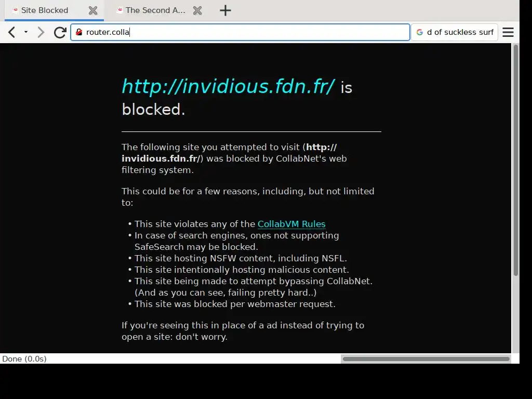
Task: Click bold 'invidious.fdn.fr/' text in paragraph
Action: coord(162,159)
